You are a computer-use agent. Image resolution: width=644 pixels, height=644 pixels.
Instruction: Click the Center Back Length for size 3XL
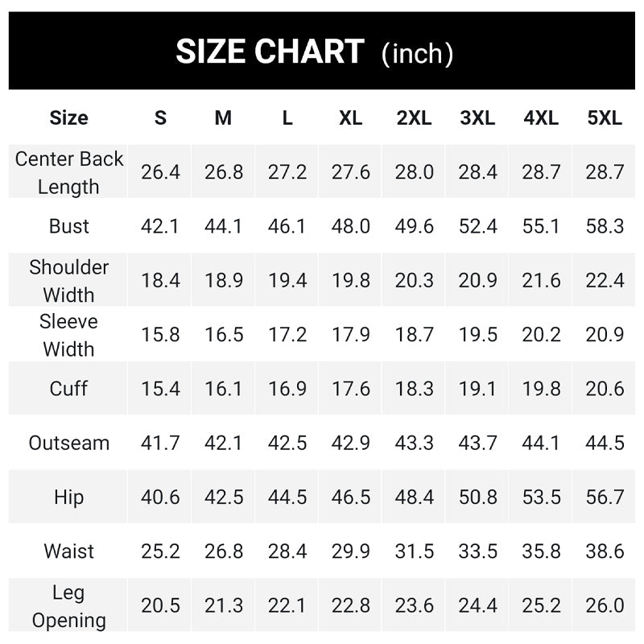click(x=477, y=172)
